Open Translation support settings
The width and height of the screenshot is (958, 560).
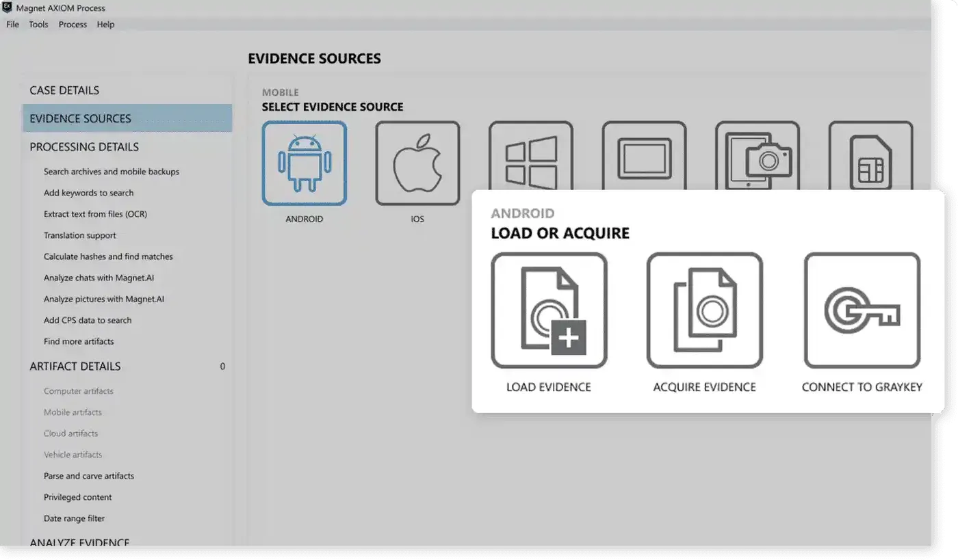click(x=80, y=235)
